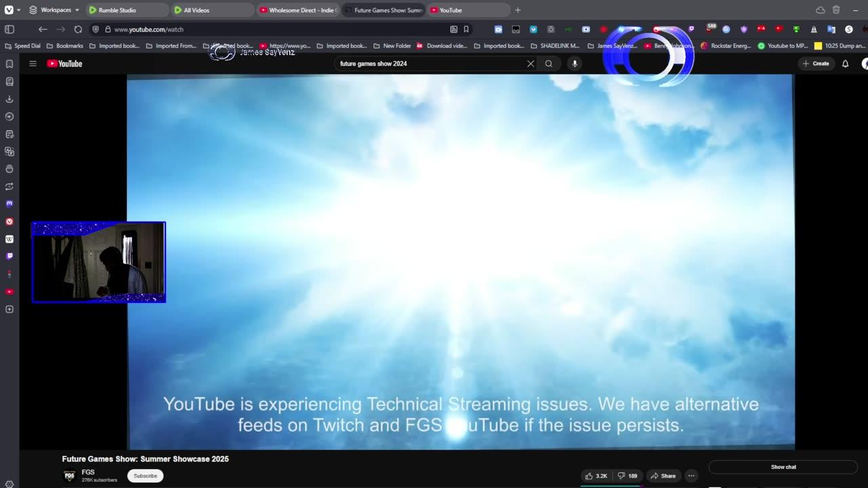Click the Show chat button
Image resolution: width=868 pixels, height=488 pixels.
(x=783, y=467)
